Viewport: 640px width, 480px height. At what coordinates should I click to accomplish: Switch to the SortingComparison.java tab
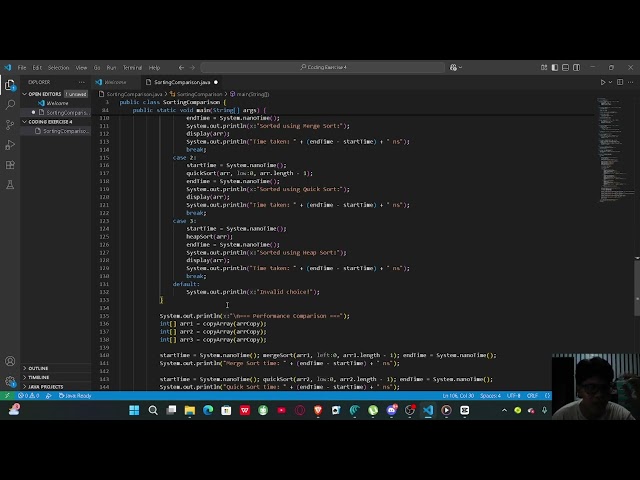(x=182, y=82)
